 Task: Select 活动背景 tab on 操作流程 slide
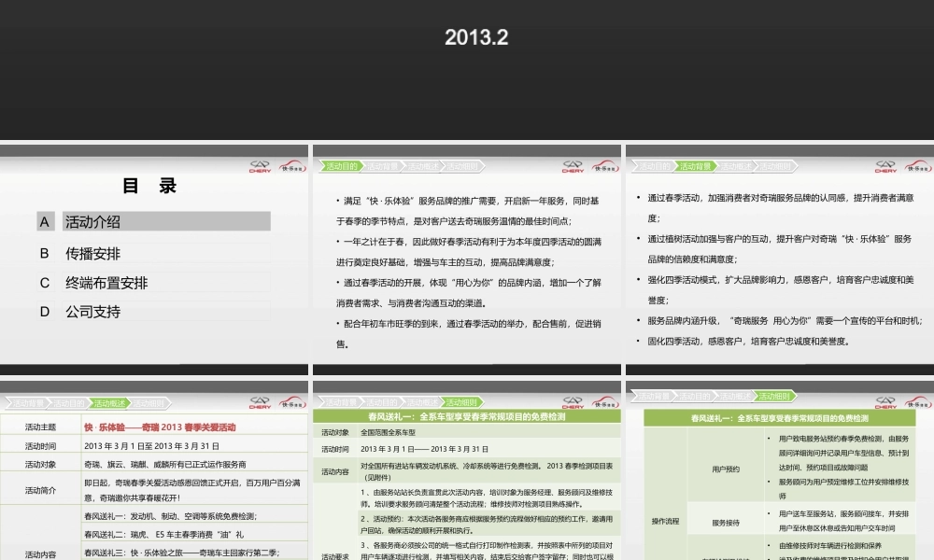(654, 396)
